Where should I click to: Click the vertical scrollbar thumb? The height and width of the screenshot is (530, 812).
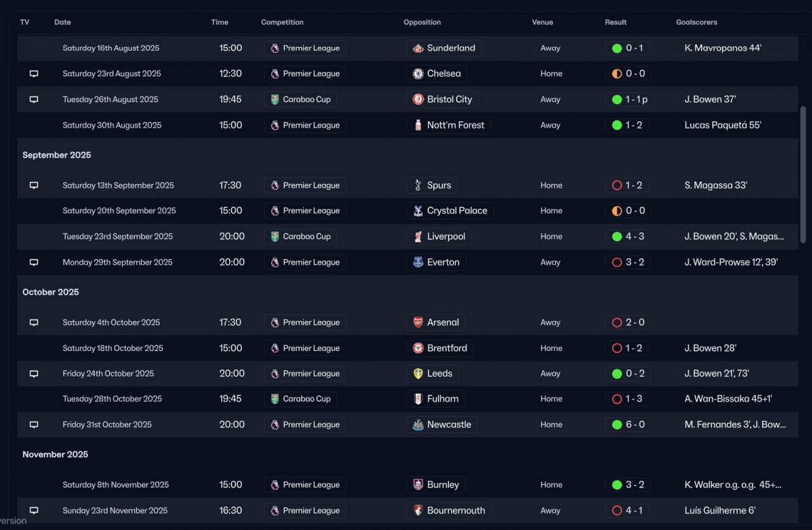pos(804,175)
